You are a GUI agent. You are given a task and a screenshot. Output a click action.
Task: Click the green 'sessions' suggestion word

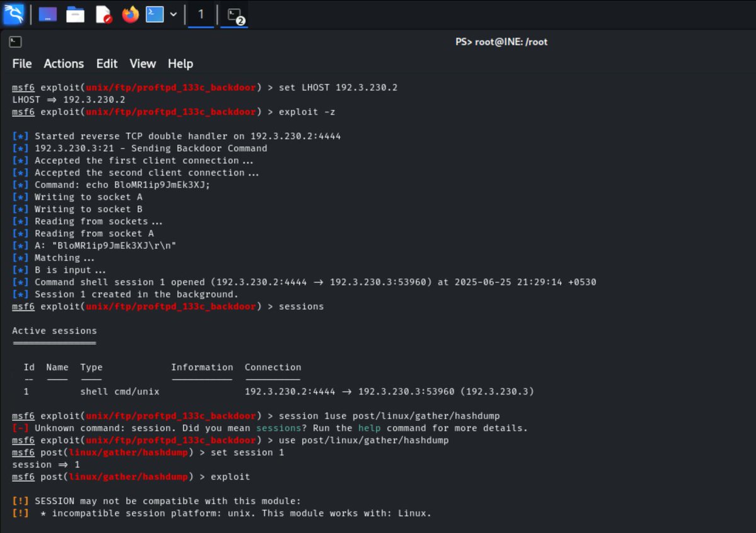[278, 428]
